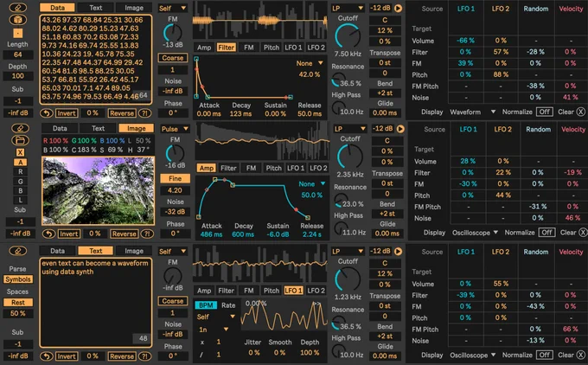The width and height of the screenshot is (588, 365).
Task: Click Invert beneath the rock image
Action: [69, 234]
